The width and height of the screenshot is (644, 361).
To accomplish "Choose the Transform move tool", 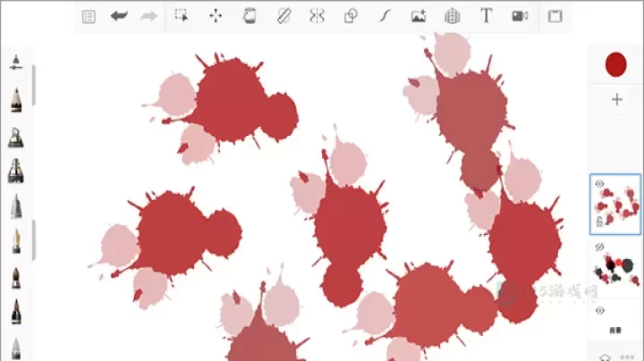I will (x=216, y=16).
